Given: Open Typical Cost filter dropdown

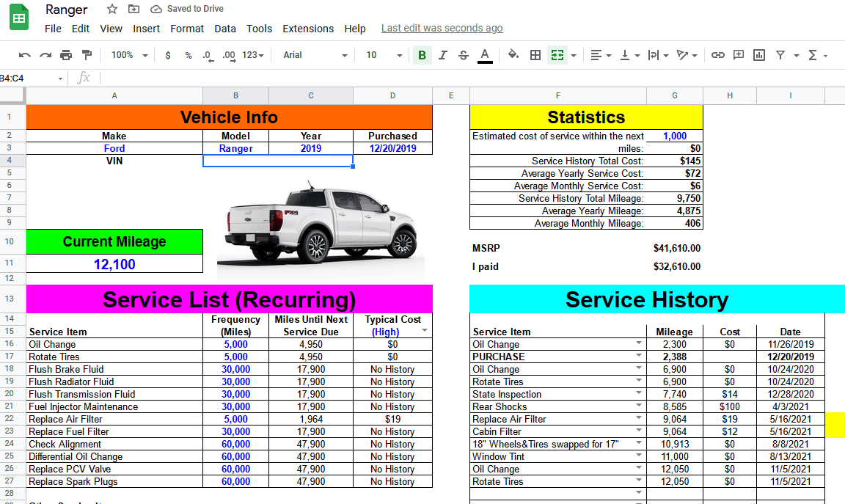Looking at the screenshot, I should [425, 330].
